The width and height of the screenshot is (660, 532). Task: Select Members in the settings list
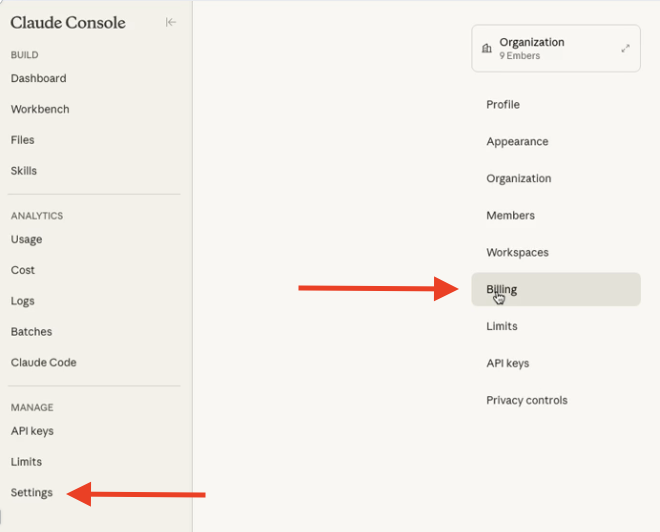(x=510, y=216)
